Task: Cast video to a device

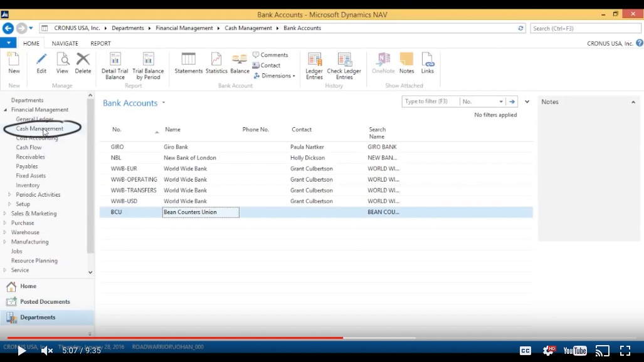Action: point(602,351)
